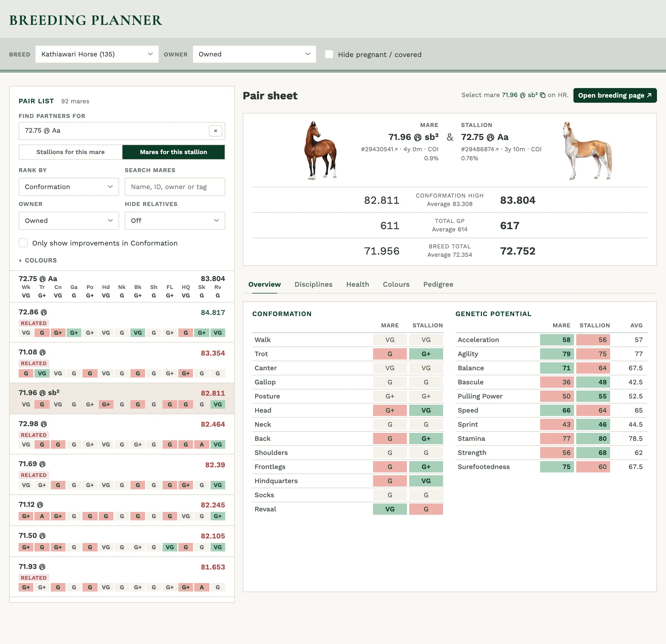This screenshot has width=666, height=644.
Task: Open Rank By Conformation dropdown
Action: (x=69, y=187)
